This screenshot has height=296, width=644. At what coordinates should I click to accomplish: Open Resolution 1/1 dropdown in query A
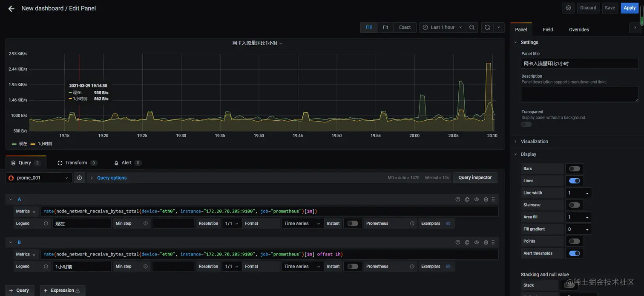click(232, 223)
